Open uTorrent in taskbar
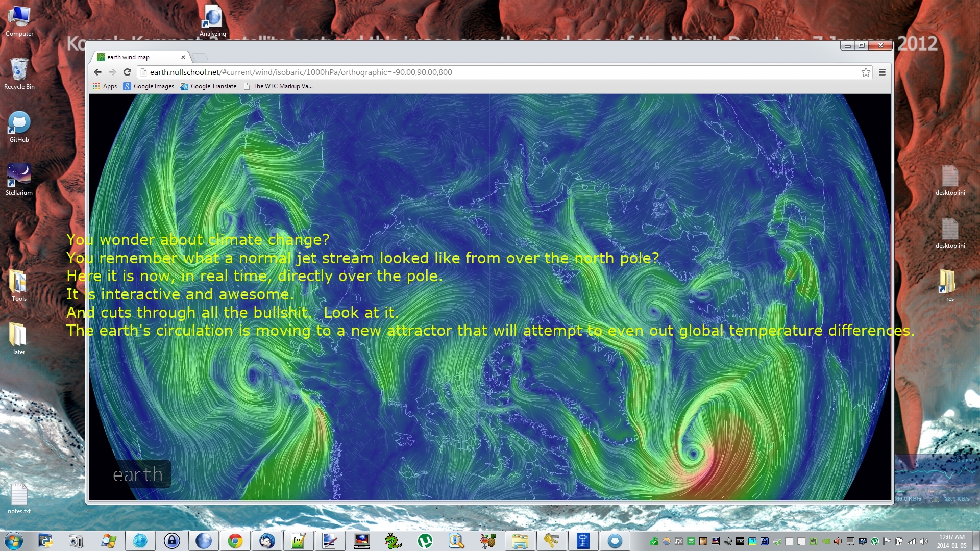 (425, 541)
